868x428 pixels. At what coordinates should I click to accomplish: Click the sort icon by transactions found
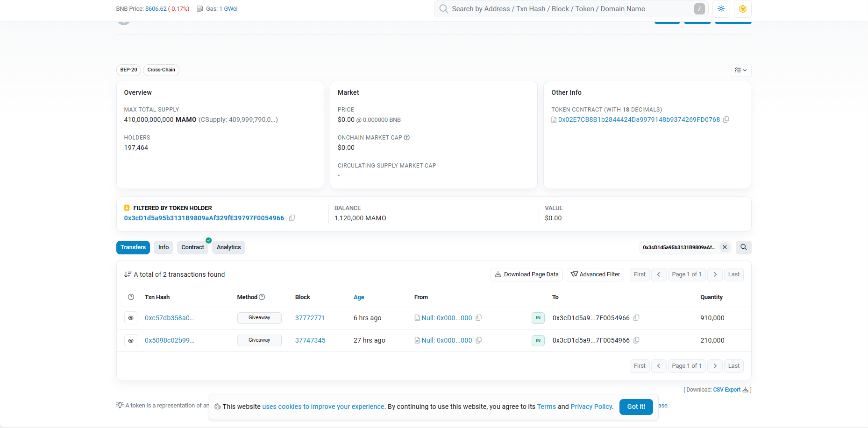[128, 275]
